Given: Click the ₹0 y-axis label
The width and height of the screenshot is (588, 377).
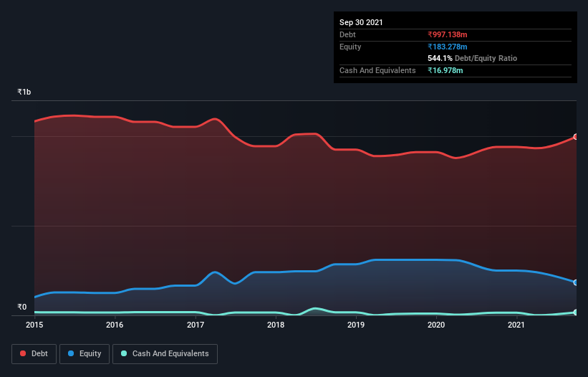Looking at the screenshot, I should coord(22,307).
